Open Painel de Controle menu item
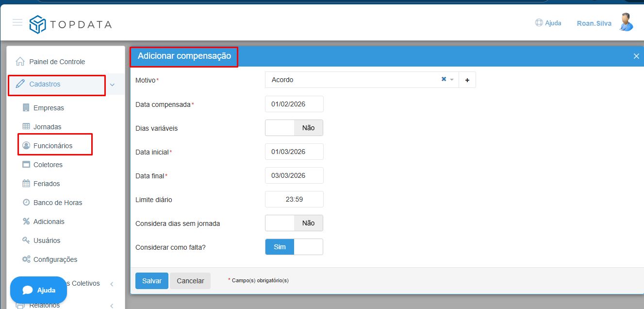Screen dimensions: 644x309 [57, 62]
